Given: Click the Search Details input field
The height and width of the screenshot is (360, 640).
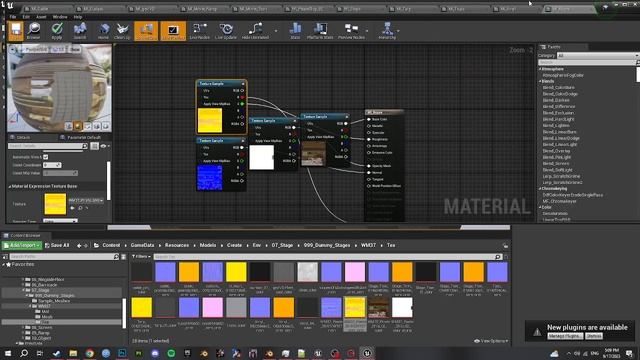Looking at the screenshot, I should click(48, 146).
